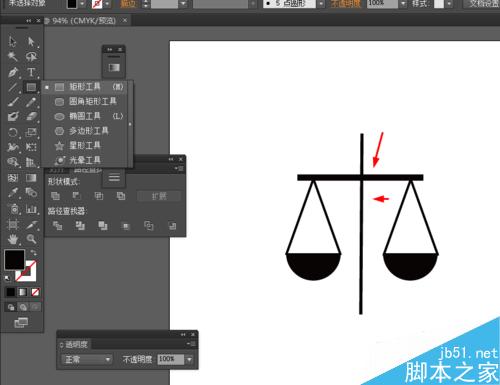Click the toolbox fill color swatch

click(14, 260)
